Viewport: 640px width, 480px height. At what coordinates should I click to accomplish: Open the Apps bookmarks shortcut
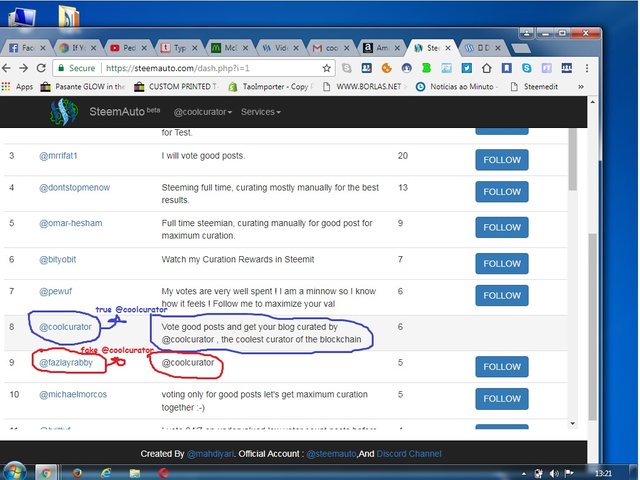click(18, 87)
